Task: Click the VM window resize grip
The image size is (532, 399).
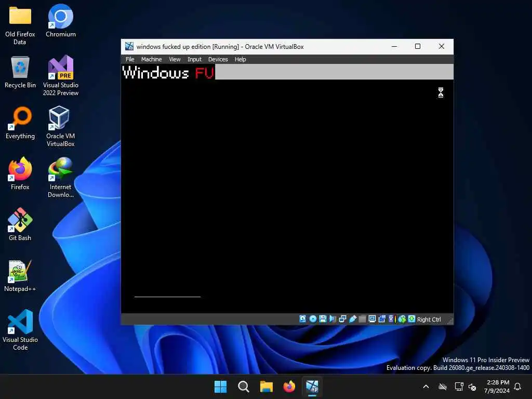Action: 450,321
